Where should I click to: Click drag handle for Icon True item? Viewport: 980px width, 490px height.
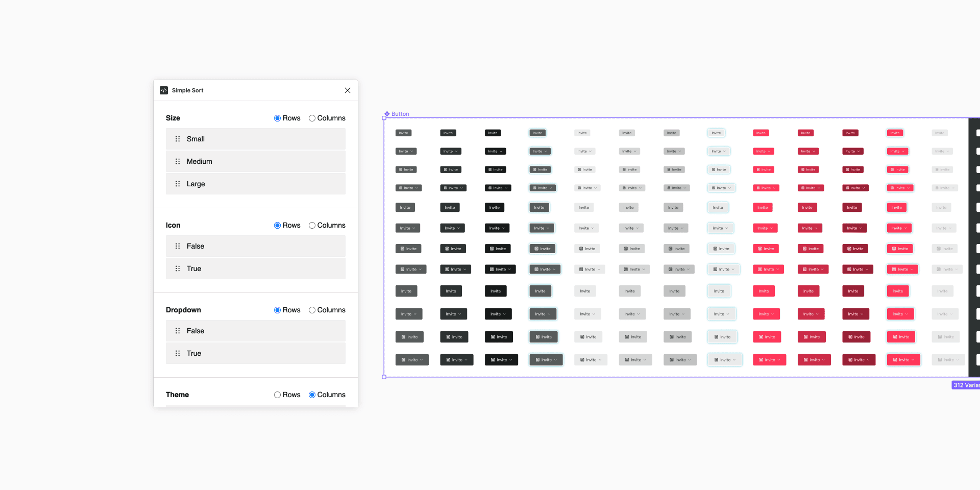point(178,268)
